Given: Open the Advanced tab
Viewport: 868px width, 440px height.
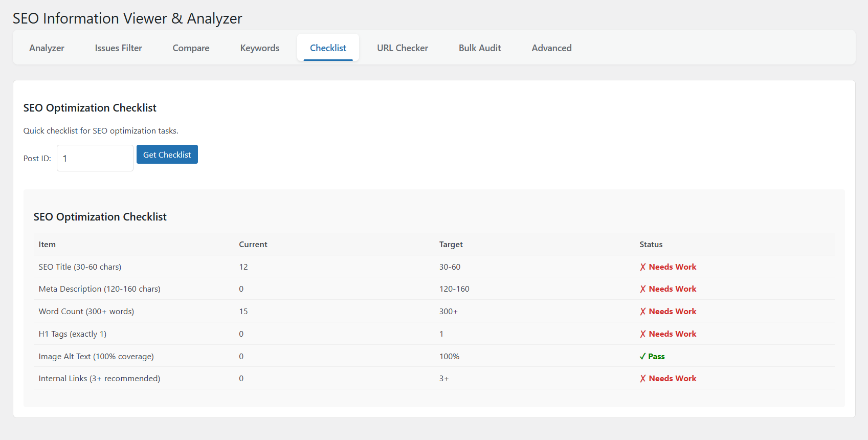Looking at the screenshot, I should point(551,48).
